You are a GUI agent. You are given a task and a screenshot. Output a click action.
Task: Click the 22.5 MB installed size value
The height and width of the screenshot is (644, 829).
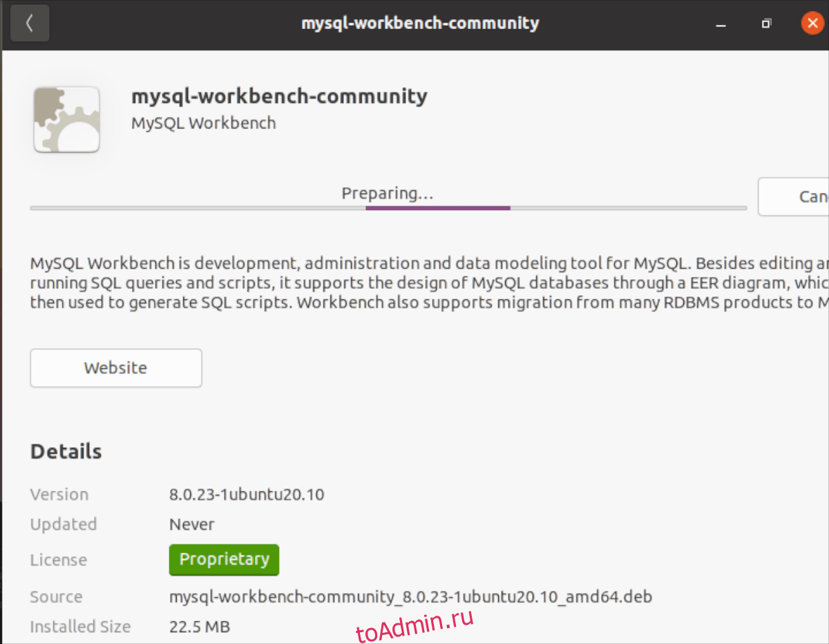(x=199, y=627)
